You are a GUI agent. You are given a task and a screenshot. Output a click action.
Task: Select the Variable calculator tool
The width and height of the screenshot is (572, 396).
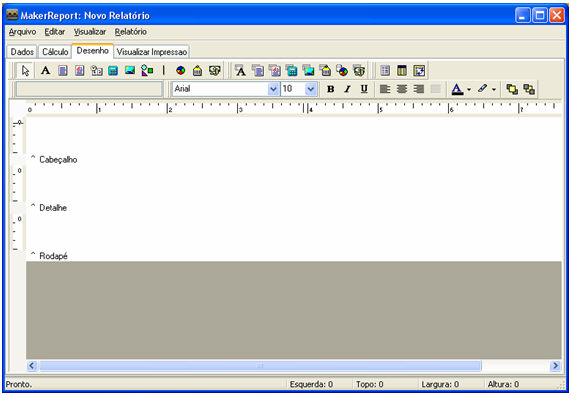[x=113, y=70]
